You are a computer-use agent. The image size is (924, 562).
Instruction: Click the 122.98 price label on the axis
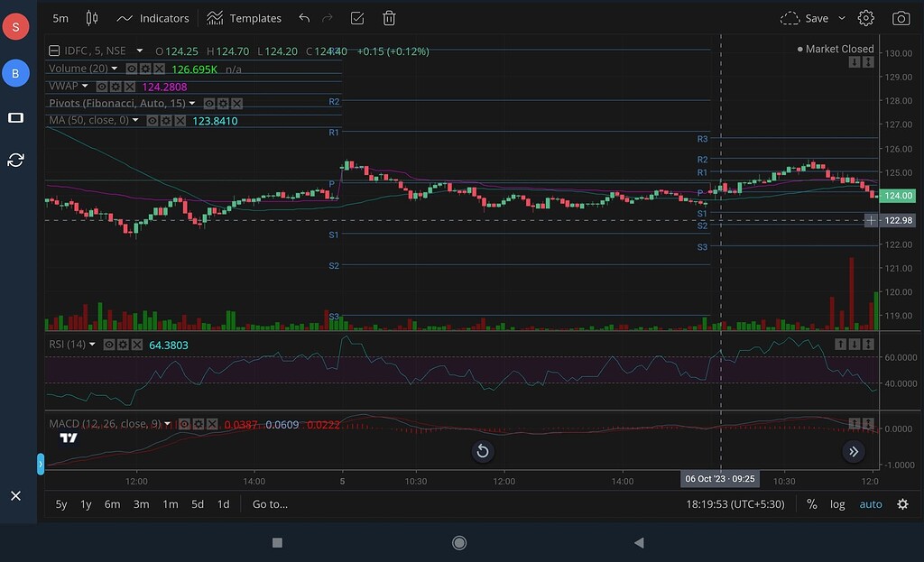[897, 219]
